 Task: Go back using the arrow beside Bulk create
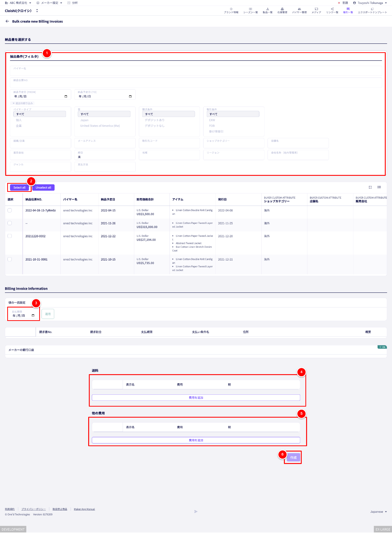(x=7, y=21)
